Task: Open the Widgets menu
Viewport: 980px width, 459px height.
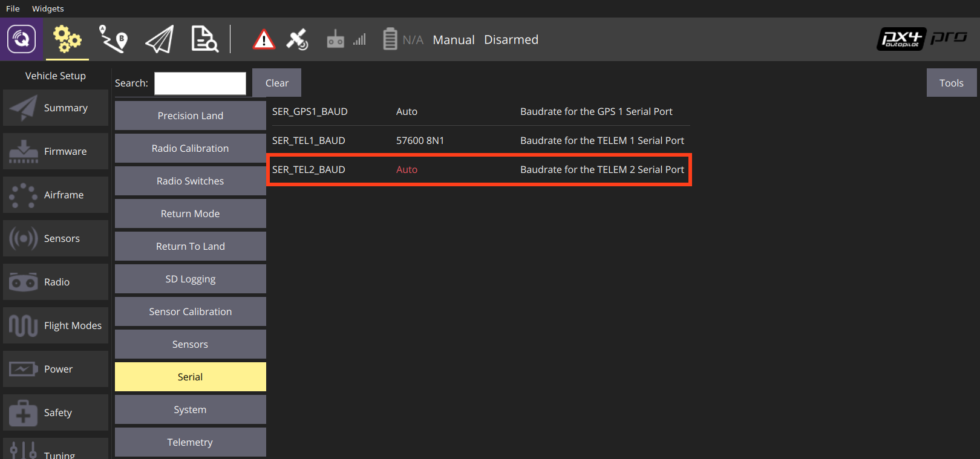Action: pyautogui.click(x=48, y=8)
